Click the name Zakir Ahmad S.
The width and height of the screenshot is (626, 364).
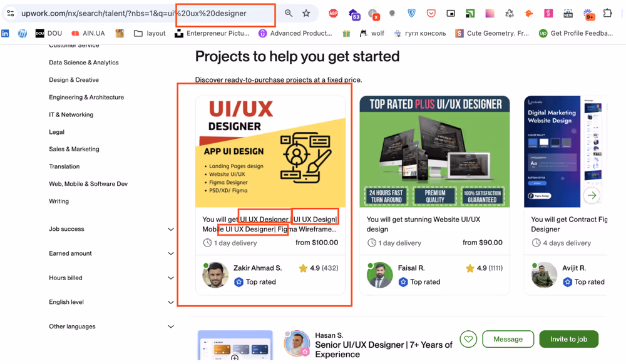[x=257, y=268]
